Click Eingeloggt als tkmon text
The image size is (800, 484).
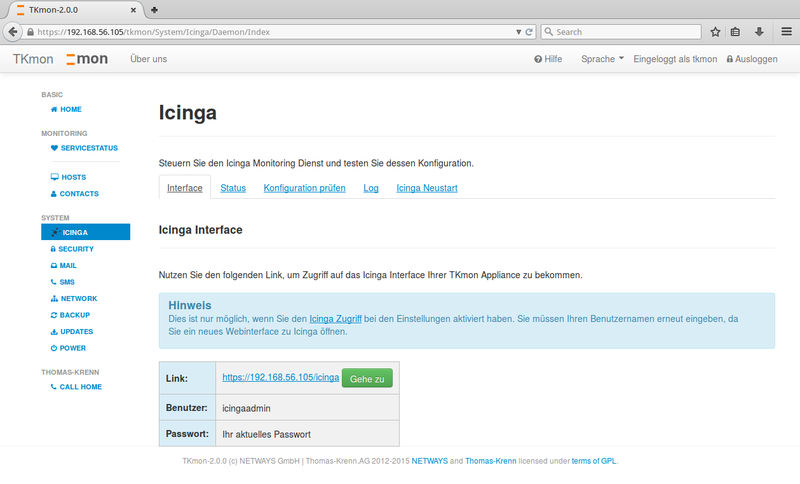[675, 59]
